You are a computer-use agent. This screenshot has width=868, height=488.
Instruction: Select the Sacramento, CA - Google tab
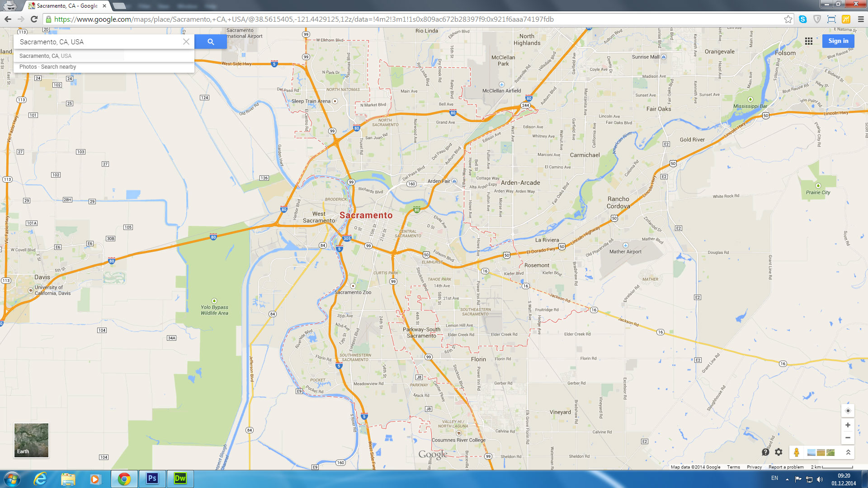click(67, 6)
